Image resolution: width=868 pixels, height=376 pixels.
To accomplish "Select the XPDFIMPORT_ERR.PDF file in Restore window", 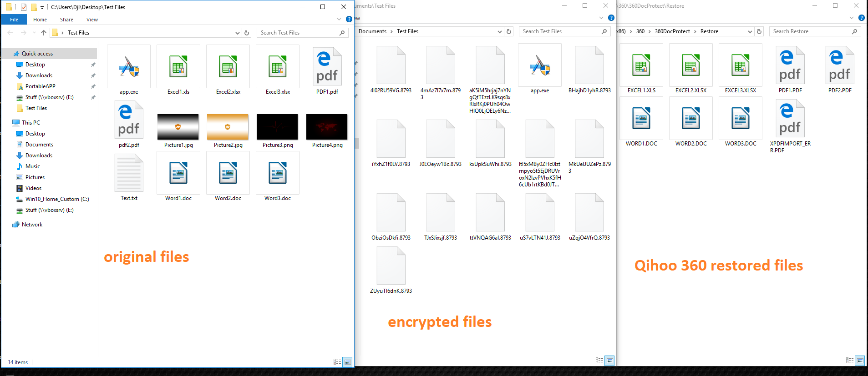I will [x=790, y=126].
